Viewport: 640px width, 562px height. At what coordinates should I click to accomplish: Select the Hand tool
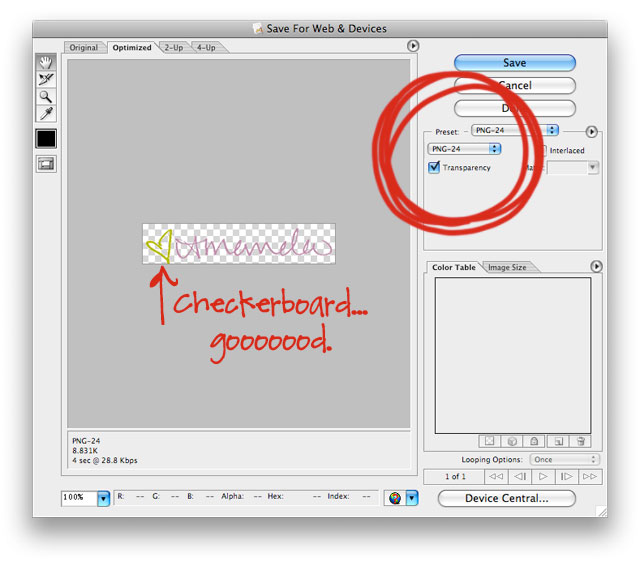(46, 62)
